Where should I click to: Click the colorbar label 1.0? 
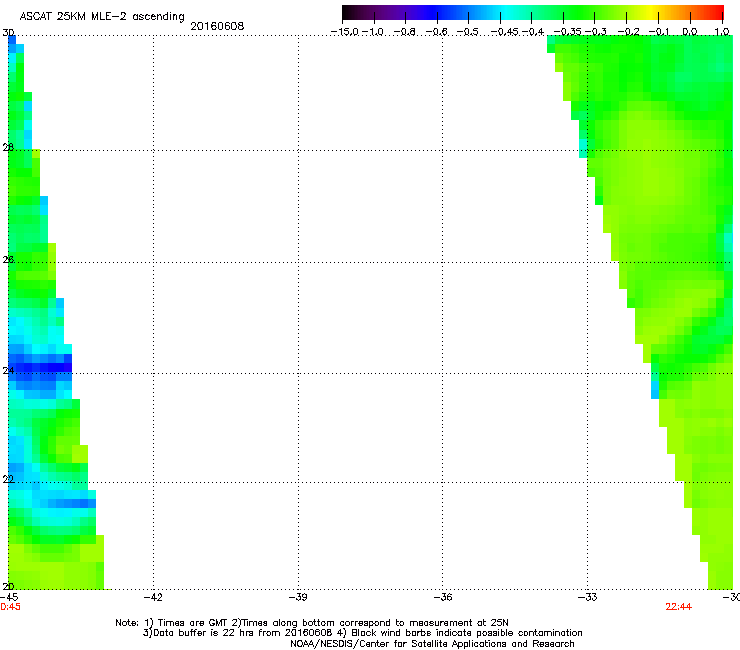pos(722,32)
